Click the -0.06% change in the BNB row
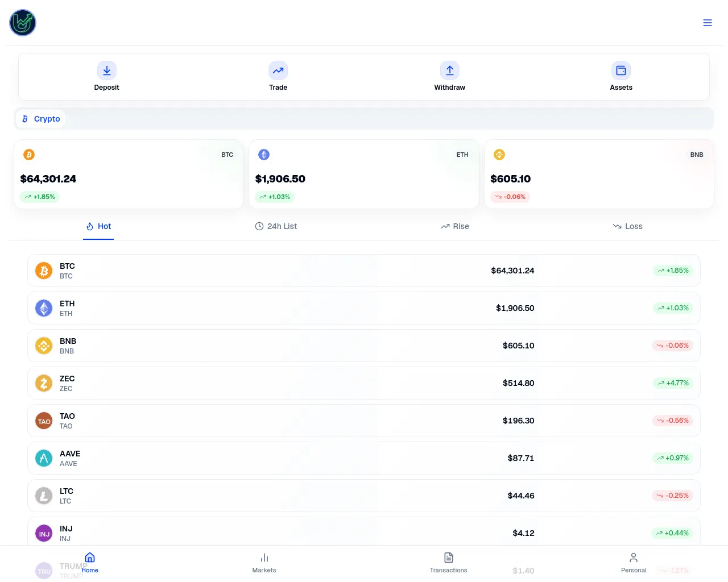The height and width of the screenshot is (582, 728). pyautogui.click(x=672, y=346)
